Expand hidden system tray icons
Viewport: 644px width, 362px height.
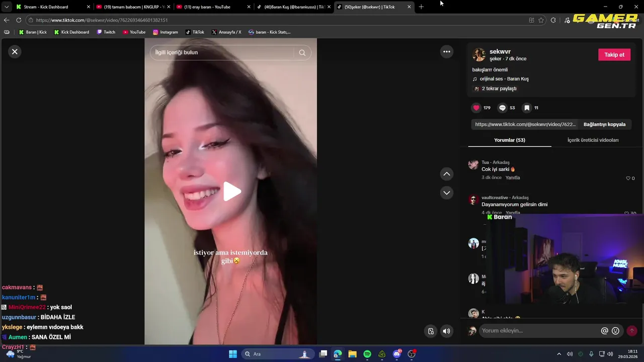[558, 354]
